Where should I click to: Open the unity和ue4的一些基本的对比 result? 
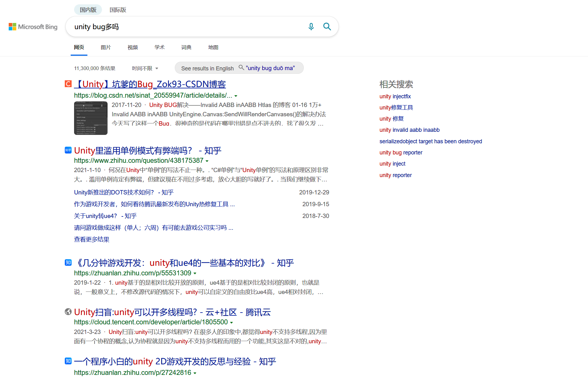click(184, 263)
